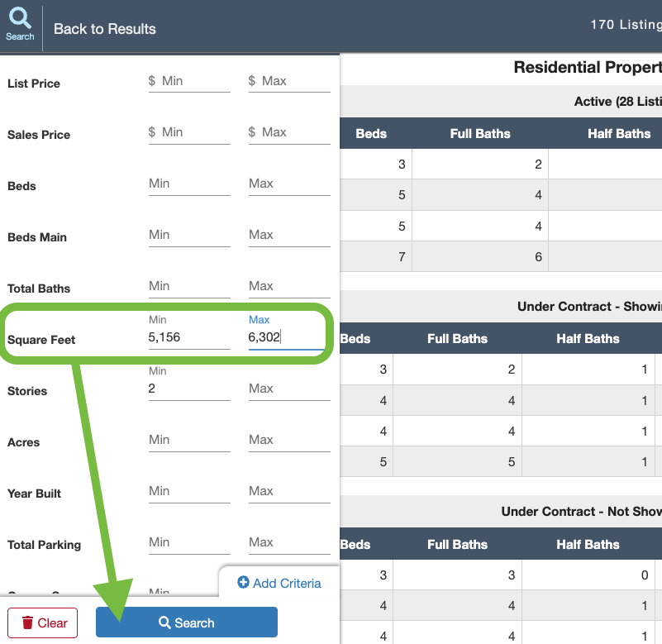This screenshot has height=644, width=662.
Task: Click Add Criteria link
Action: pyautogui.click(x=279, y=583)
